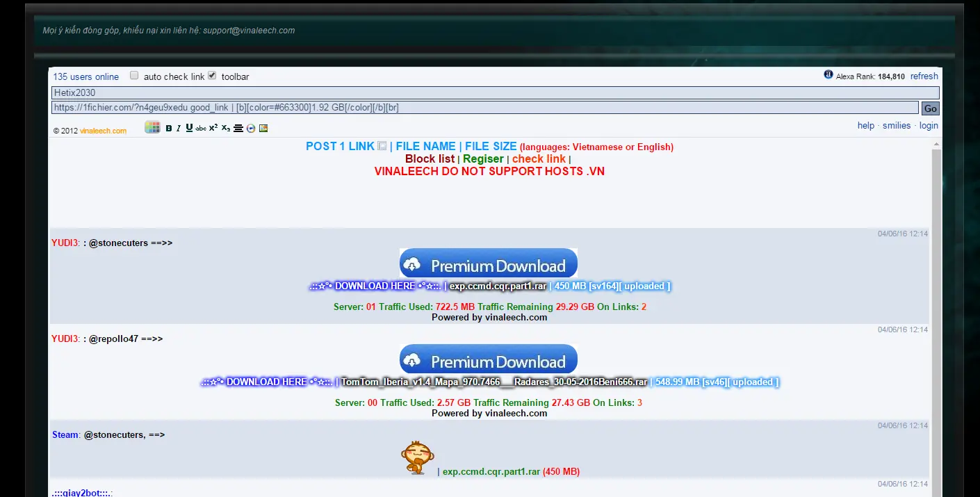Click the support@vinaleech.com contact text
Screen dimensions: 980x497
click(249, 31)
